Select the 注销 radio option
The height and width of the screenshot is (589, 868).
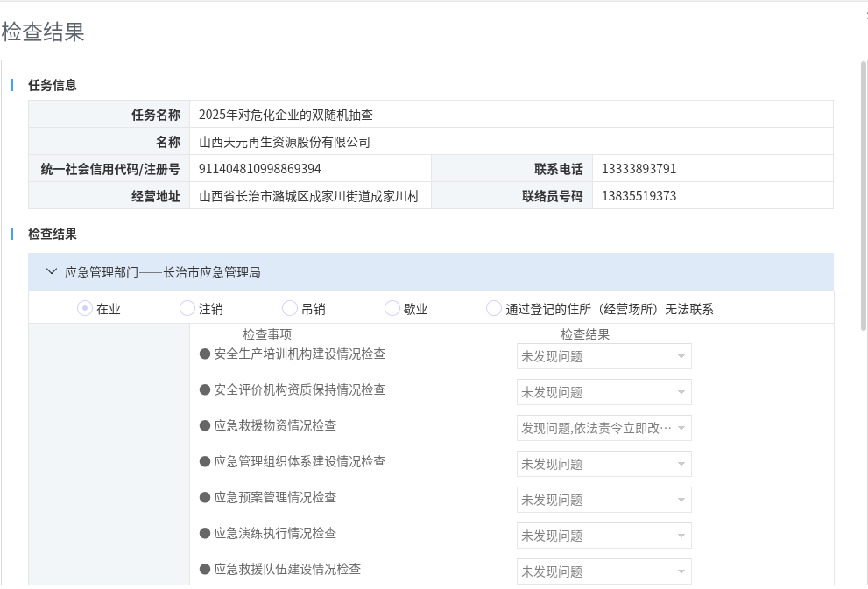(187, 308)
